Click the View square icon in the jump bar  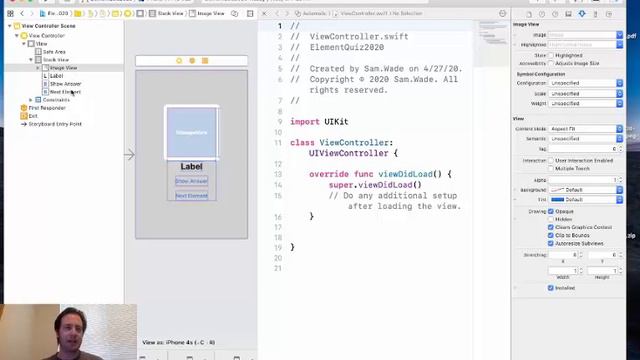pyautogui.click(x=140, y=13)
